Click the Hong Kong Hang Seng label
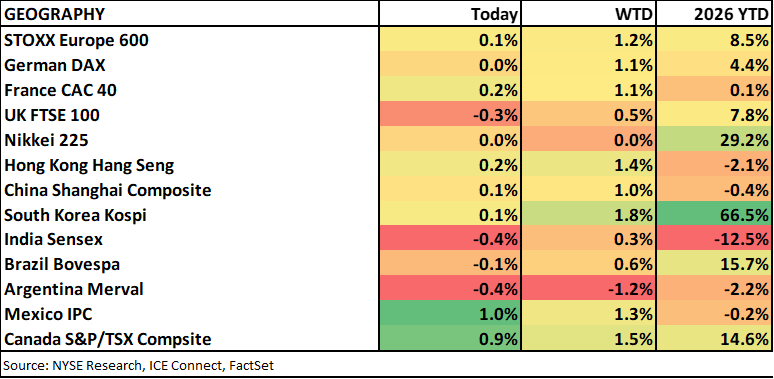This screenshot has height=379, width=774. 89,165
